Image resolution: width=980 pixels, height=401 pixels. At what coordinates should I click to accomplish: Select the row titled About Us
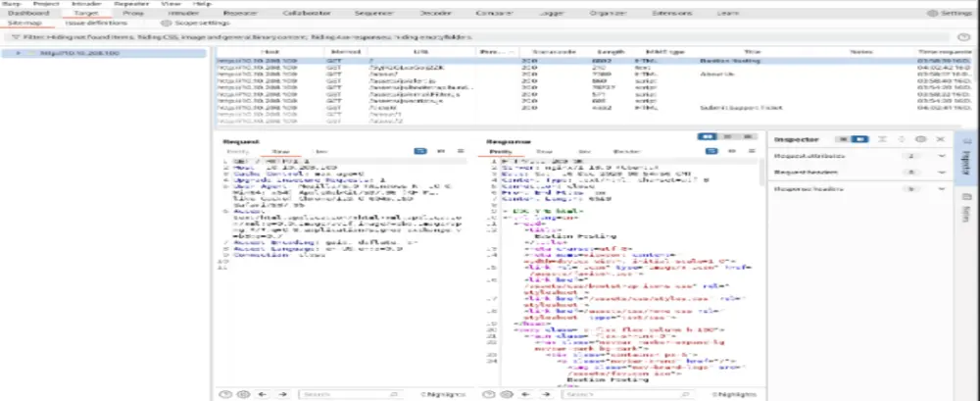pos(594,74)
